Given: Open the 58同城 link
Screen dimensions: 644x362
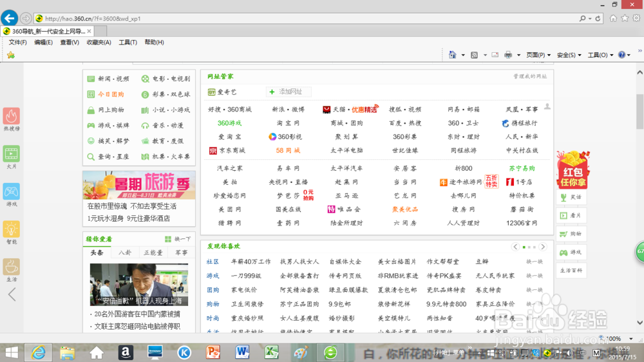Looking at the screenshot, I should coord(288,150).
